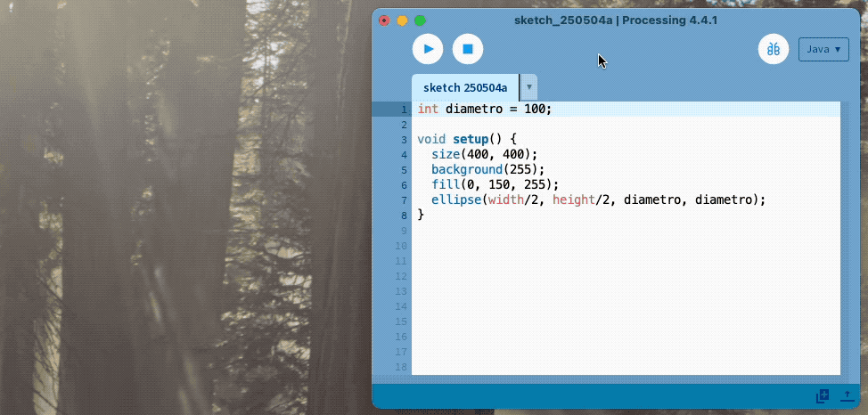This screenshot has height=415, width=868.
Task: Click the window title bar text
Action: tap(616, 20)
